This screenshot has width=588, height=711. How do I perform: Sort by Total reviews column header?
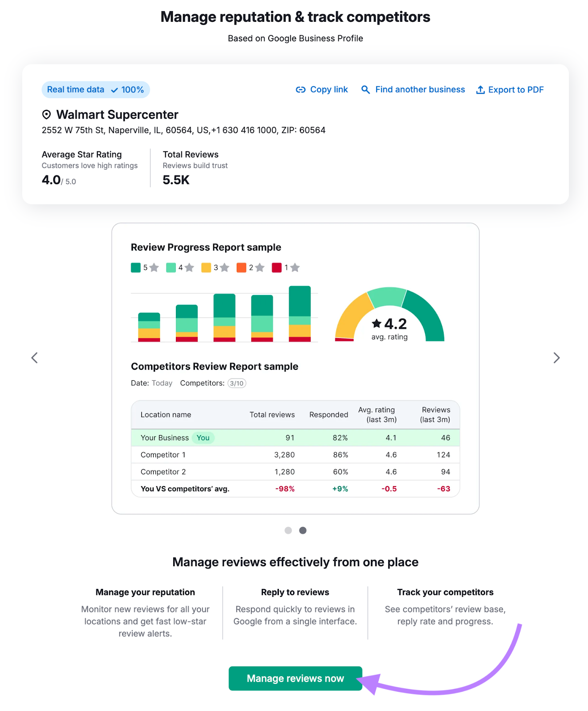(x=272, y=415)
